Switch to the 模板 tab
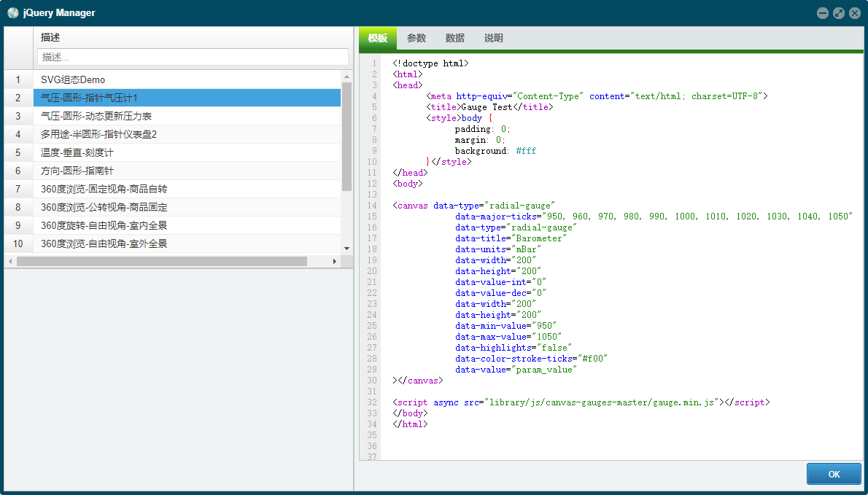This screenshot has width=868, height=495. click(378, 38)
